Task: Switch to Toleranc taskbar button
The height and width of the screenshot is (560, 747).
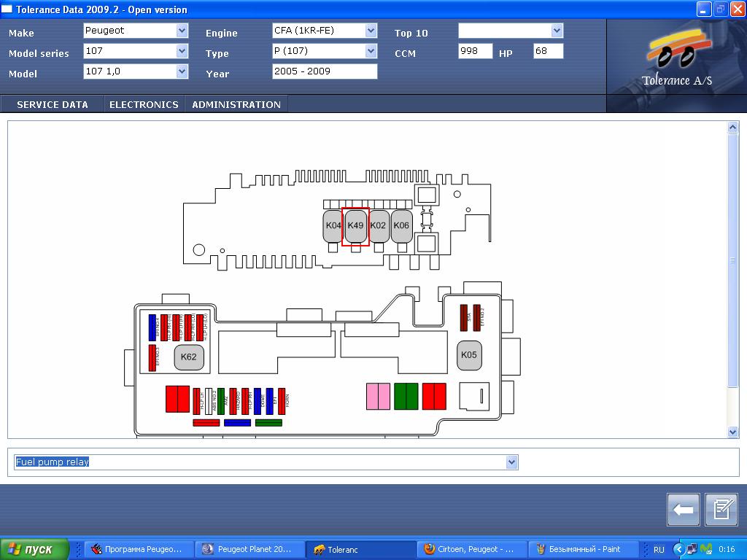Action: pos(360,550)
